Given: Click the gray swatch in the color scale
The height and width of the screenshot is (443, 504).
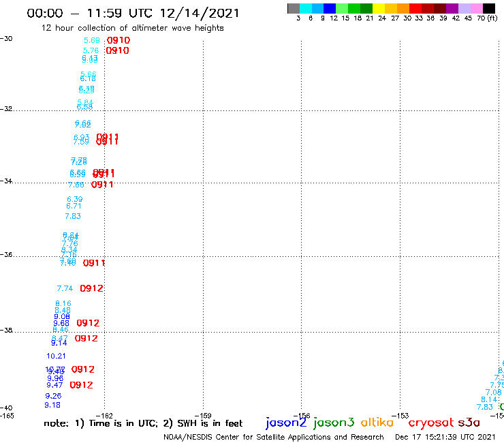Looking at the screenshot, I should coord(294,8).
